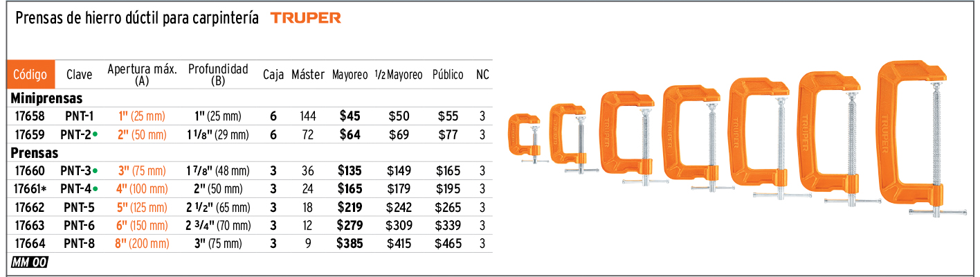The width and height of the screenshot is (980, 277).
Task: Click the Truper brand logo
Action: 305,19
